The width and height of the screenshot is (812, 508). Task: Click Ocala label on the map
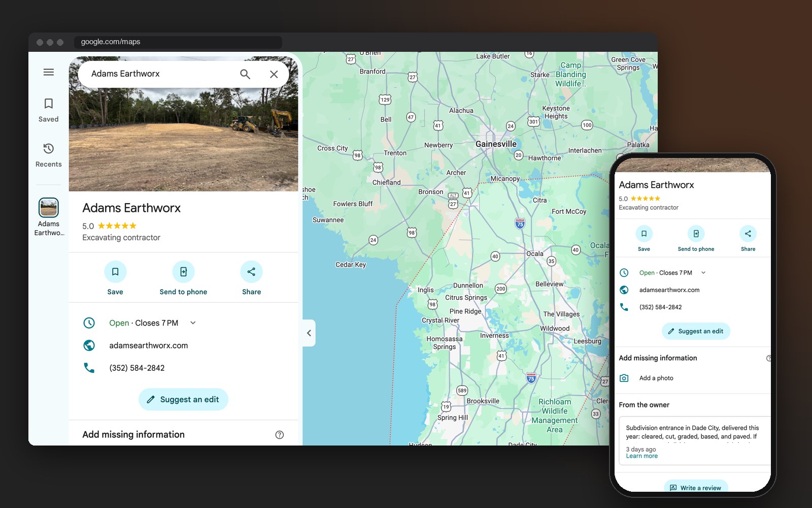pos(535,253)
